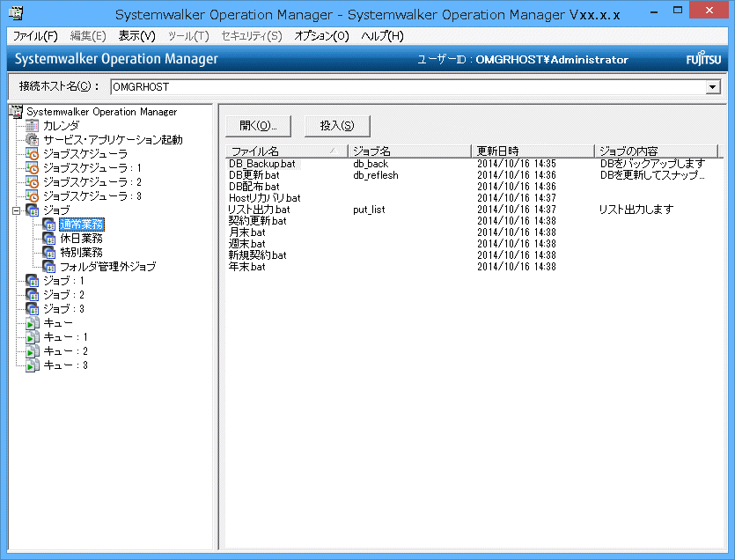Open the 接続ホスト名 dropdown arrow
Viewport: 735px width, 560px height.
pyautogui.click(x=713, y=87)
